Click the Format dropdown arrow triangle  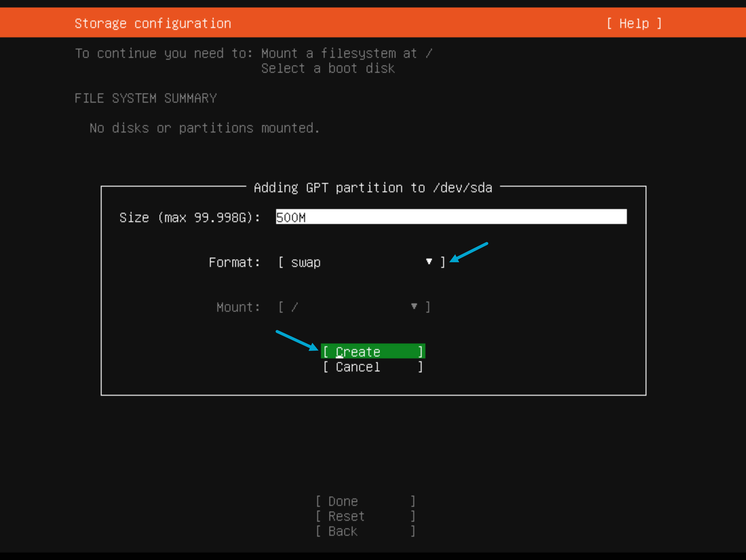click(x=429, y=261)
